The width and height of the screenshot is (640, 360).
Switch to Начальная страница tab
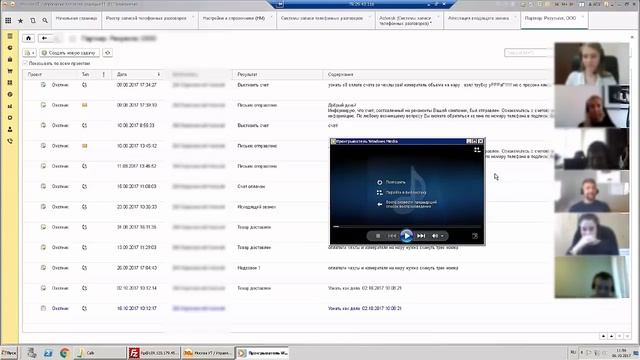[76, 19]
